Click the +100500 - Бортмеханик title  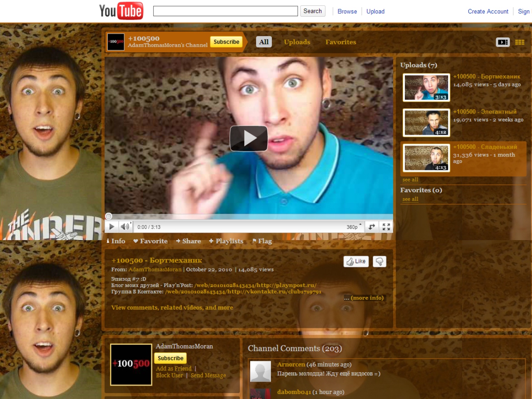point(487,76)
